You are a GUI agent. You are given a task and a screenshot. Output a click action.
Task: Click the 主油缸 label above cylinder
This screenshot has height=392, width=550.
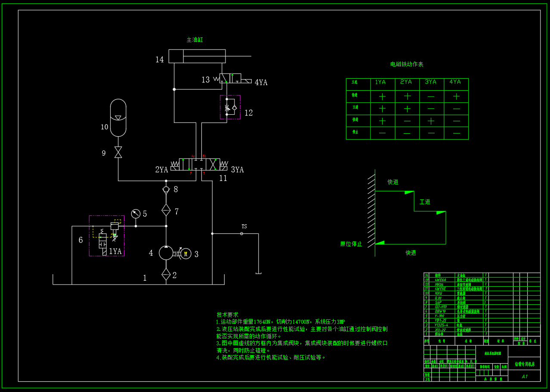(x=195, y=40)
